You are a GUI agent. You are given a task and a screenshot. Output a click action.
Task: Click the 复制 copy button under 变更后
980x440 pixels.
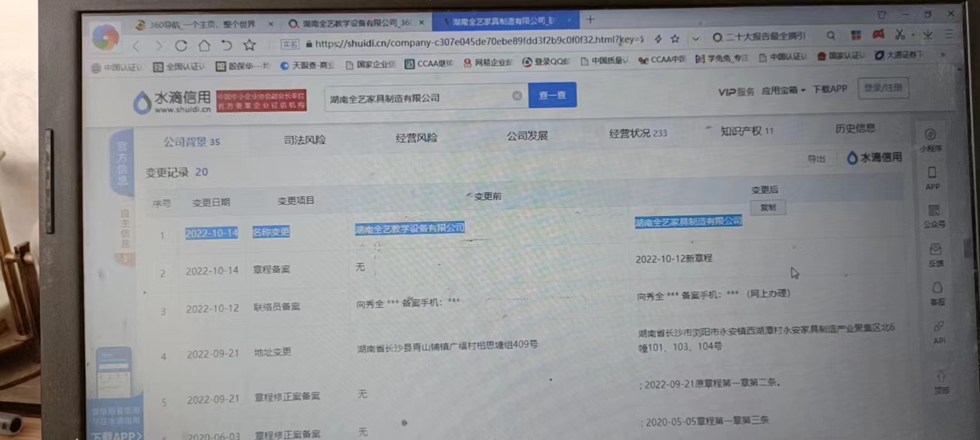(768, 207)
